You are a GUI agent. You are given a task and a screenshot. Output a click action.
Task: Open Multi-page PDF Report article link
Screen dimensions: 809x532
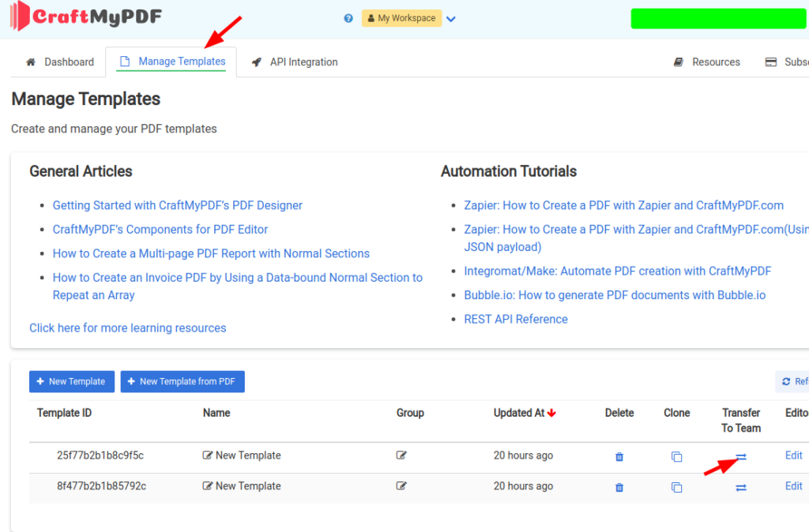click(x=211, y=253)
